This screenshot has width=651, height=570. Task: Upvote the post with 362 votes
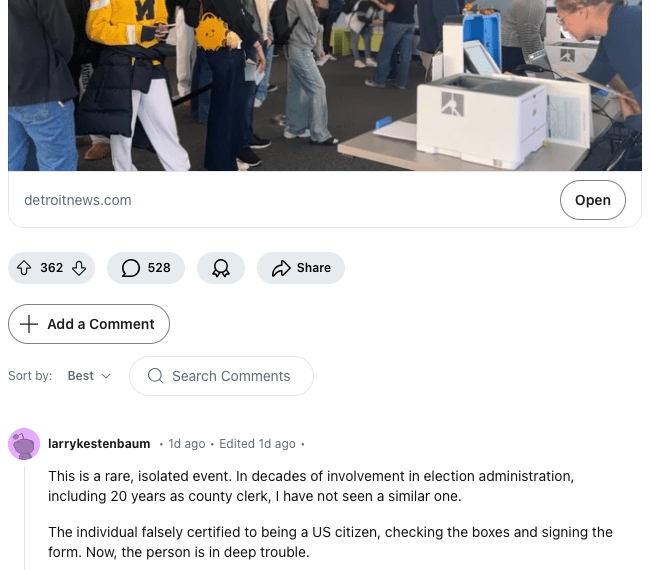coord(24,268)
